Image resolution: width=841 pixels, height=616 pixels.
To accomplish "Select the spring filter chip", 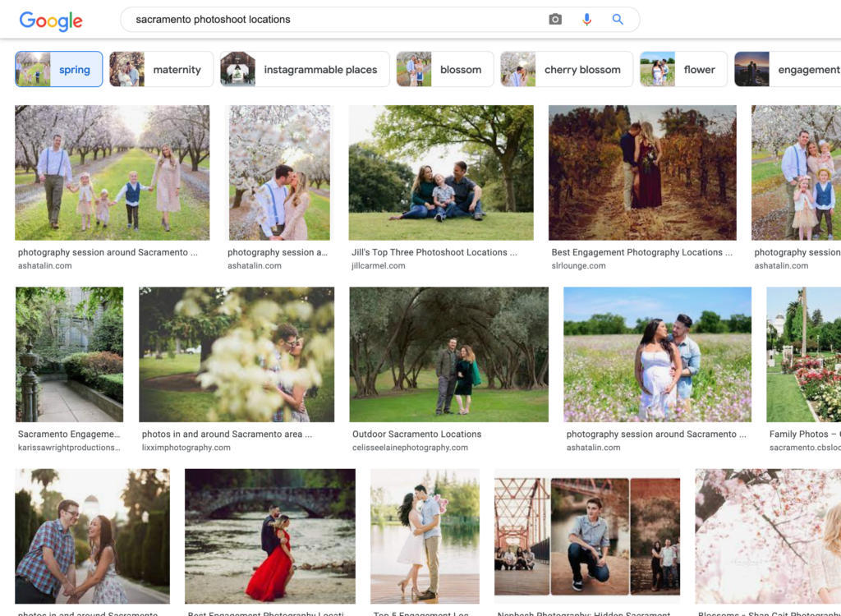I will (x=59, y=69).
